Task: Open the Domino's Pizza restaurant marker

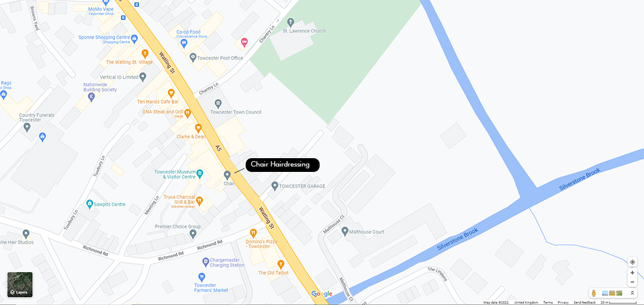Action: (x=253, y=233)
